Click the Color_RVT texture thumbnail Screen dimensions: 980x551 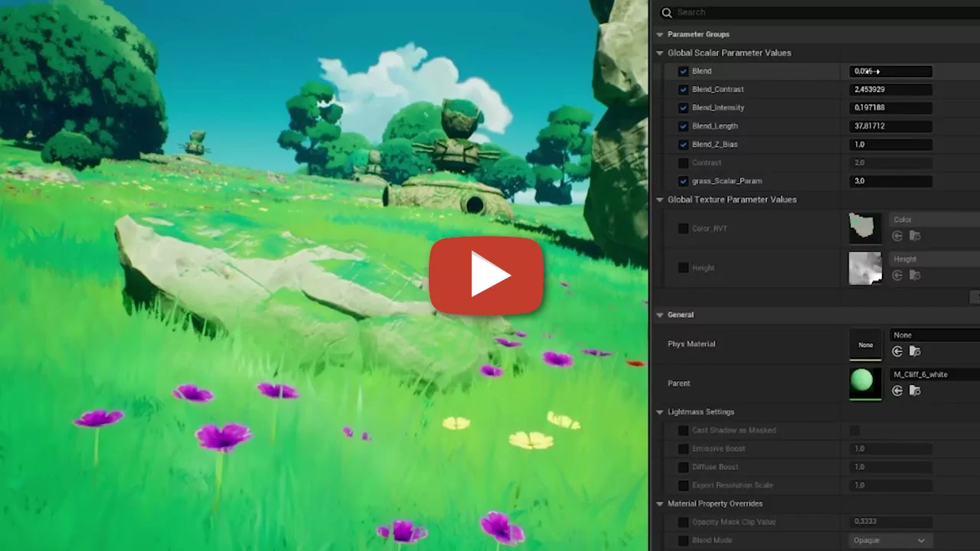[x=865, y=228]
